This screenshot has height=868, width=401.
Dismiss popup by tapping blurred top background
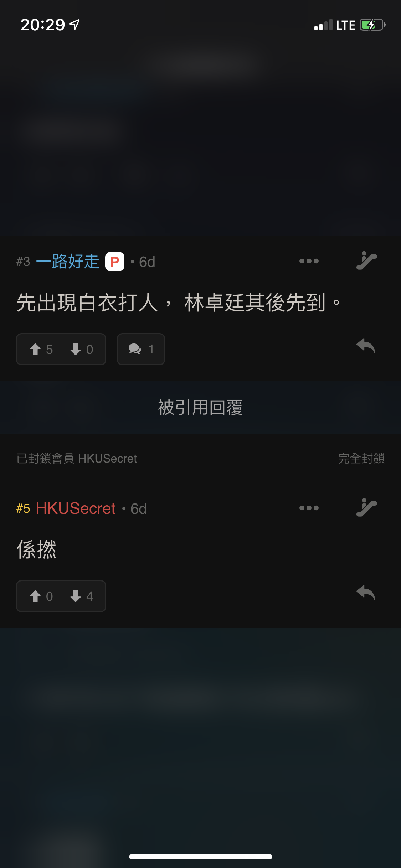(200, 135)
